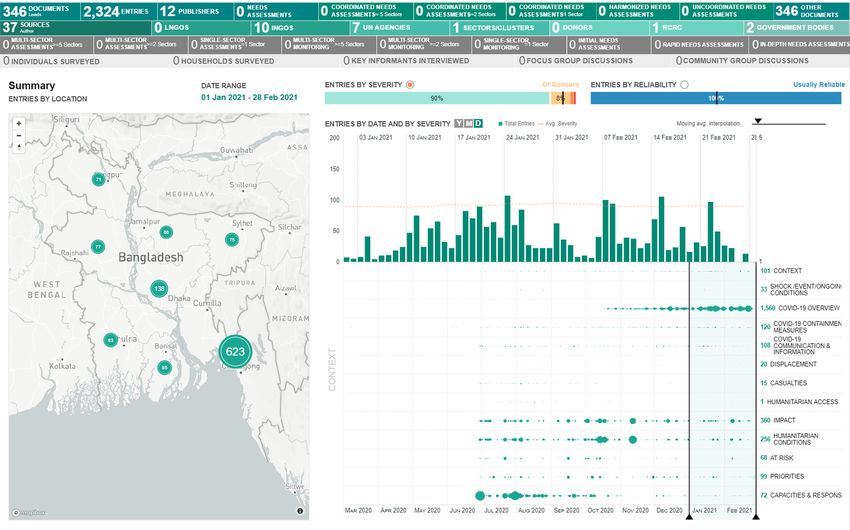The height and width of the screenshot is (530, 850).
Task: Select Entries by Reliability radio button
Action: coord(685,85)
